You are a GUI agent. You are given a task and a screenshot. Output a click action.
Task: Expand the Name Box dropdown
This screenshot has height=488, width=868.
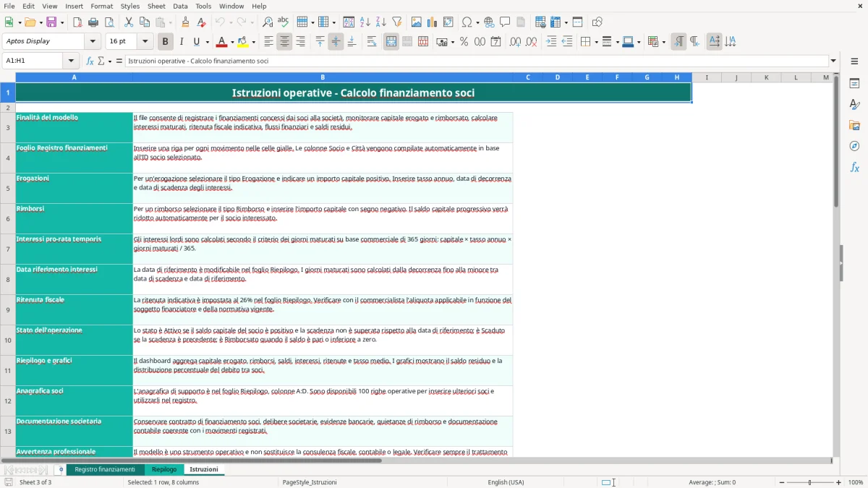click(71, 61)
